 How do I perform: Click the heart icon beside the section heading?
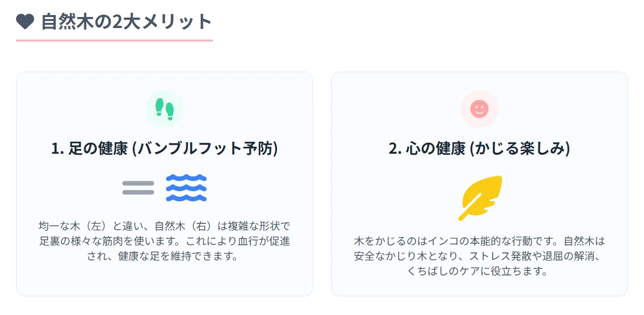point(25,22)
